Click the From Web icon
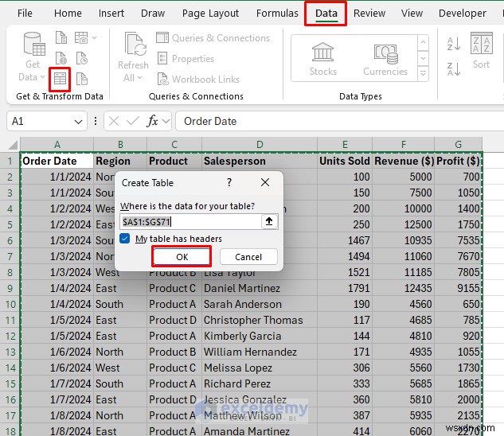 coord(61,58)
